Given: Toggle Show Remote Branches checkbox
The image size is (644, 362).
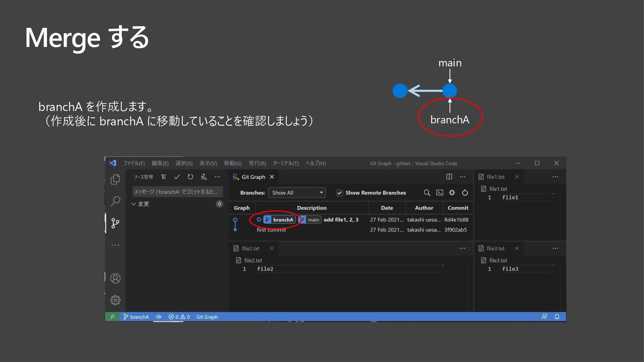Looking at the screenshot, I should click(x=339, y=193).
